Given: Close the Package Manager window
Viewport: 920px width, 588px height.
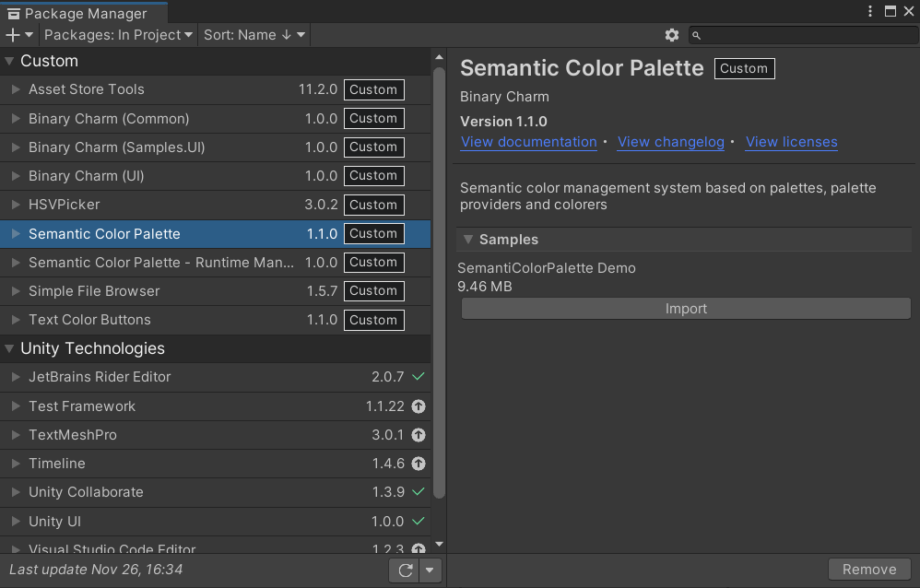Looking at the screenshot, I should pyautogui.click(x=909, y=11).
